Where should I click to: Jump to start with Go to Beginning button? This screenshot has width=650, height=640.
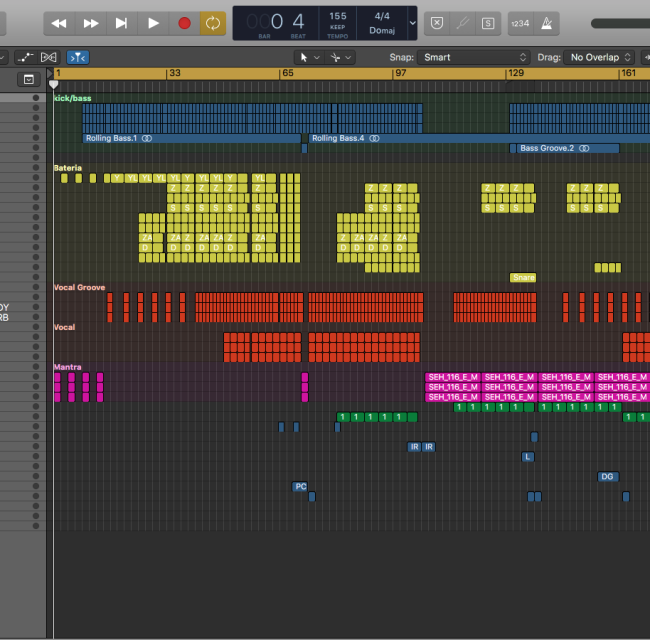coord(122,22)
